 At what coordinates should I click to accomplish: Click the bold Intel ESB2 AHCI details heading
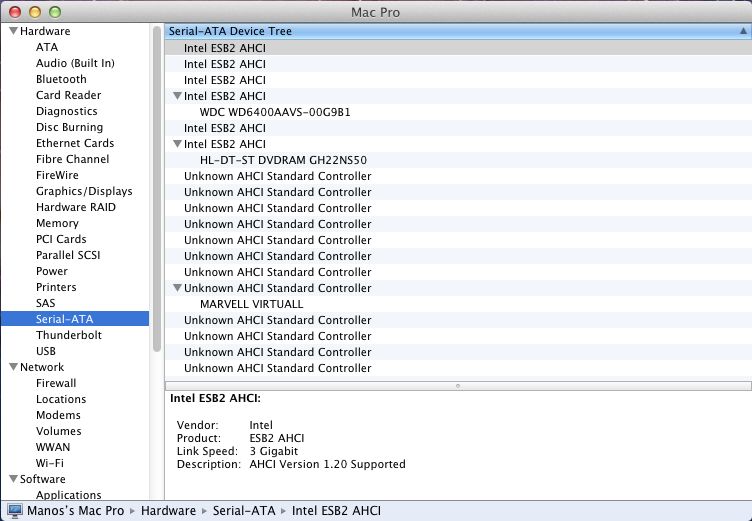tap(215, 398)
